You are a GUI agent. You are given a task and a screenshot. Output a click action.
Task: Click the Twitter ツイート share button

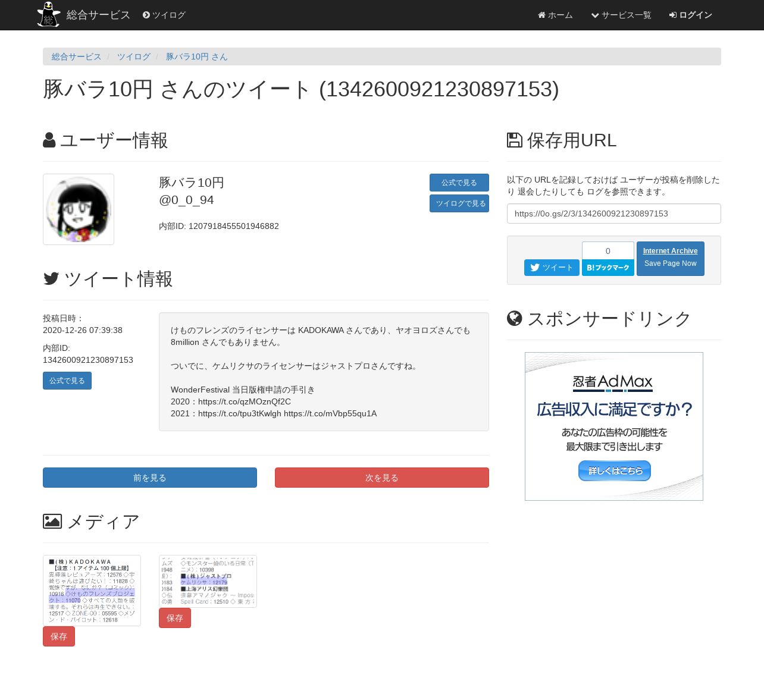pos(552,268)
